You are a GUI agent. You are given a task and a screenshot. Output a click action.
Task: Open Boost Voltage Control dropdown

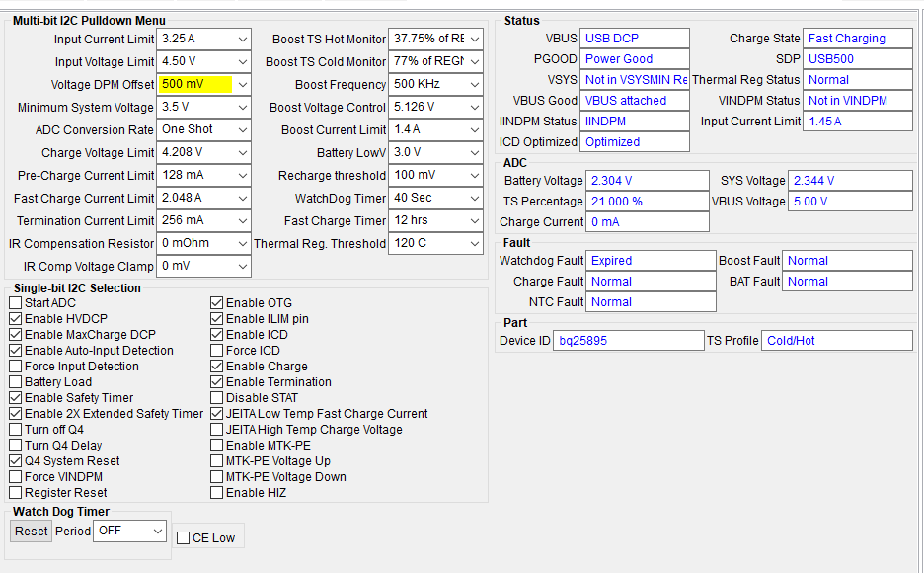coord(435,108)
